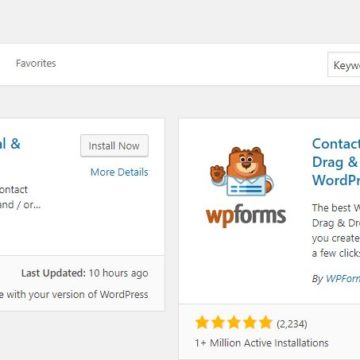Click the fifth yellow rating star
Screen dimensions: 360x360
pos(266,323)
